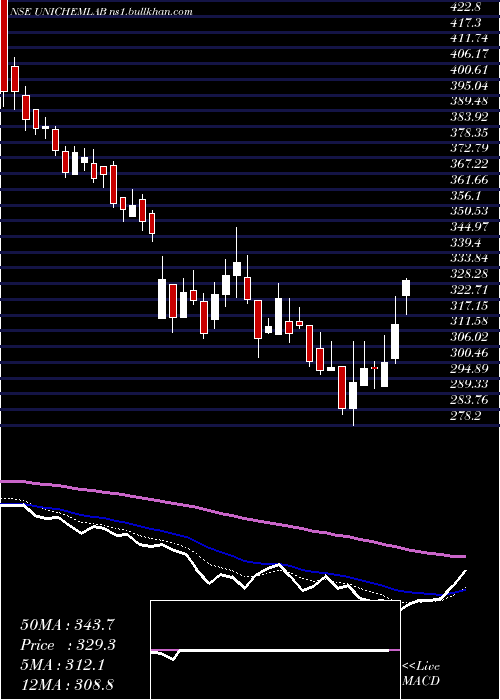Pick the 400.61 axis value
Image resolution: width=500 pixels, height=700 pixels.
pos(470,69)
